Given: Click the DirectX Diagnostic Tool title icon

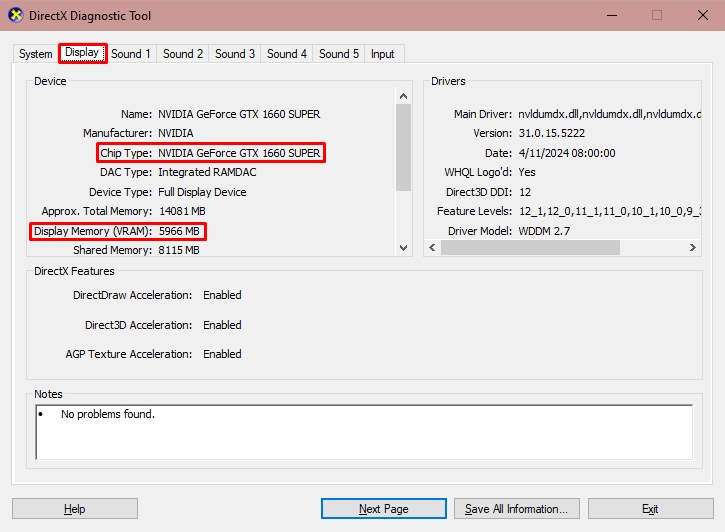Looking at the screenshot, I should click(x=15, y=15).
